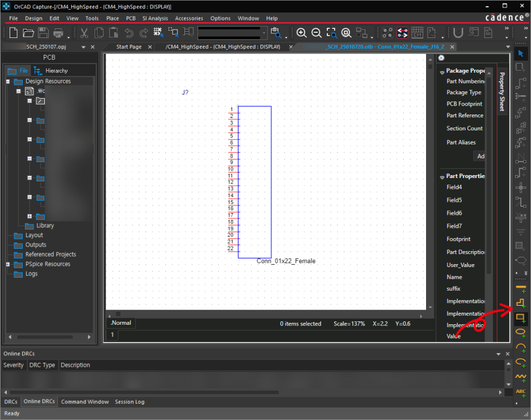The image size is (531, 420).
Task: Toggle the snap-to-grid icon
Action: pyautogui.click(x=158, y=32)
